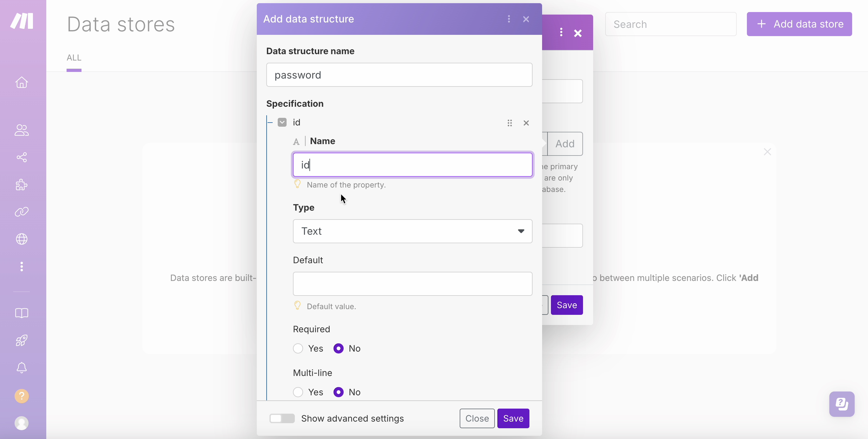Enable Multi-line Yes option
This screenshot has height=439, width=868.
[298, 392]
